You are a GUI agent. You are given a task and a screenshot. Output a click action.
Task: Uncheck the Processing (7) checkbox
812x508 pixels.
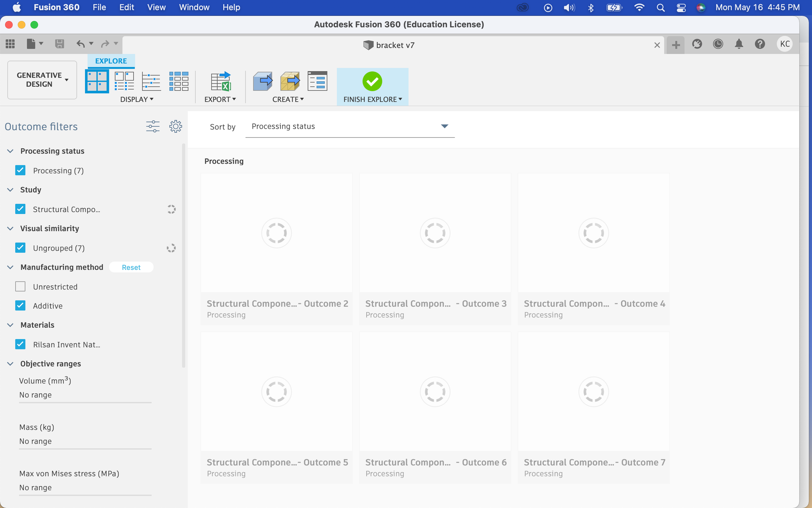click(20, 170)
